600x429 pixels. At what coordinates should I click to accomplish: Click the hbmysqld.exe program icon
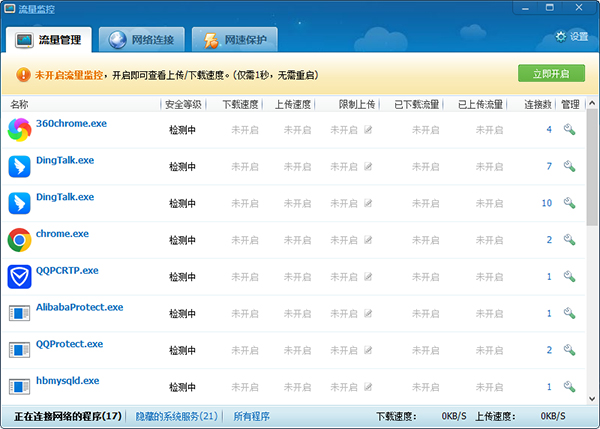(19, 387)
